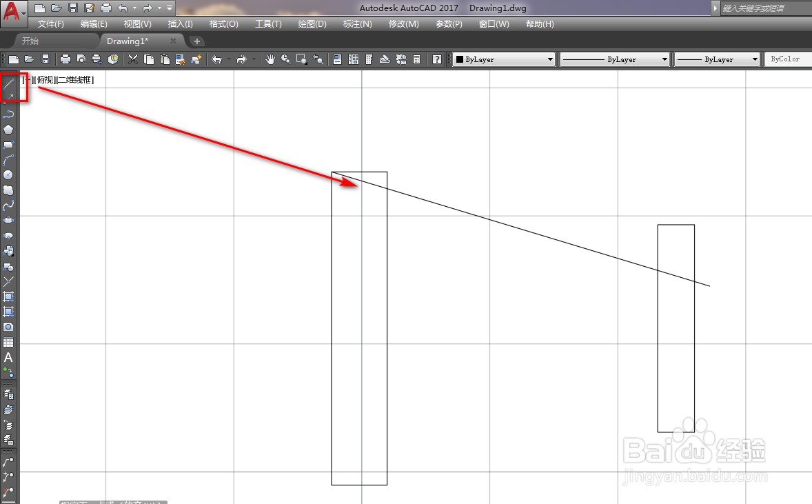The height and width of the screenshot is (504, 812).
Task: Select the Arc draw tool
Action: [8, 159]
